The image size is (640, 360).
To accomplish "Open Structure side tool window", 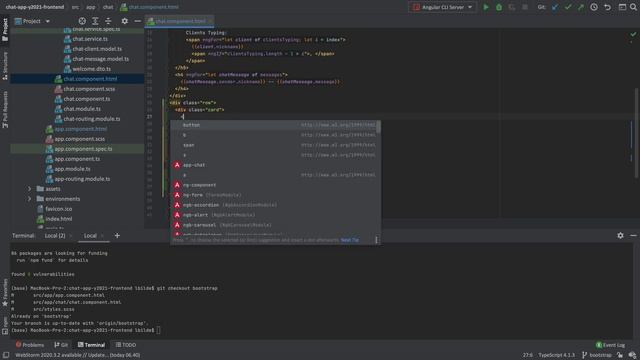I will [5, 66].
